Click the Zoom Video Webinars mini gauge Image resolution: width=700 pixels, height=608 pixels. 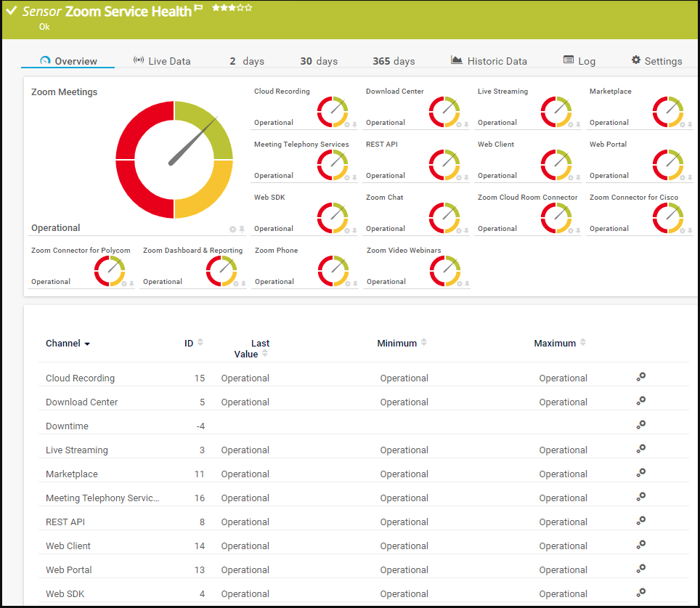[x=445, y=271]
